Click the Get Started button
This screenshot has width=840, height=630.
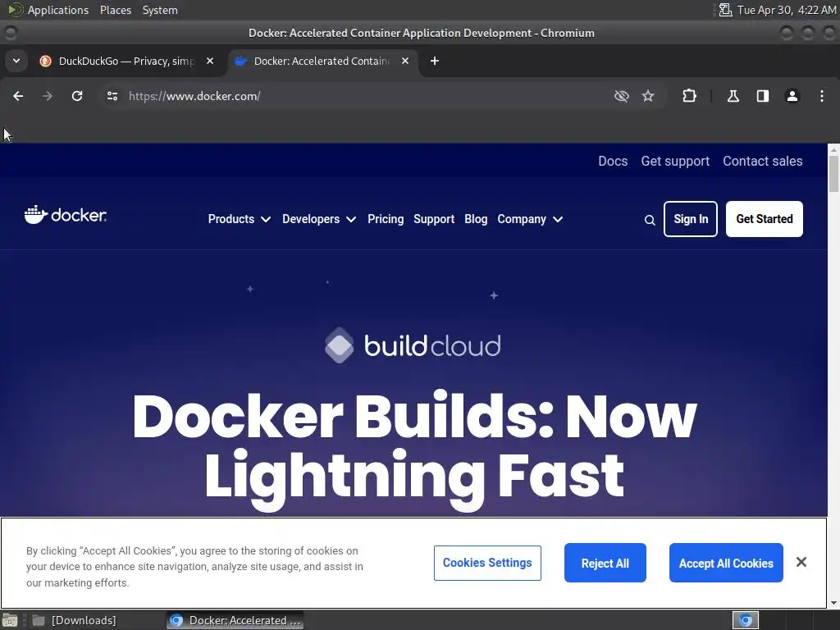765,219
